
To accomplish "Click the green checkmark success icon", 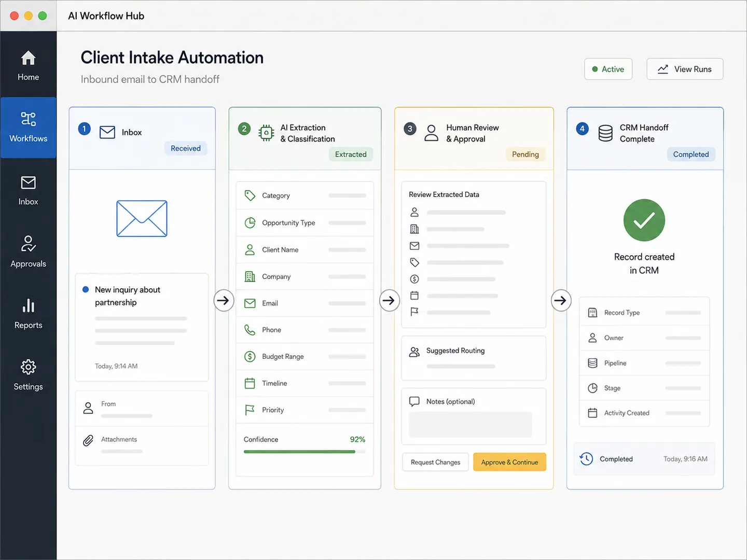I will tap(644, 220).
